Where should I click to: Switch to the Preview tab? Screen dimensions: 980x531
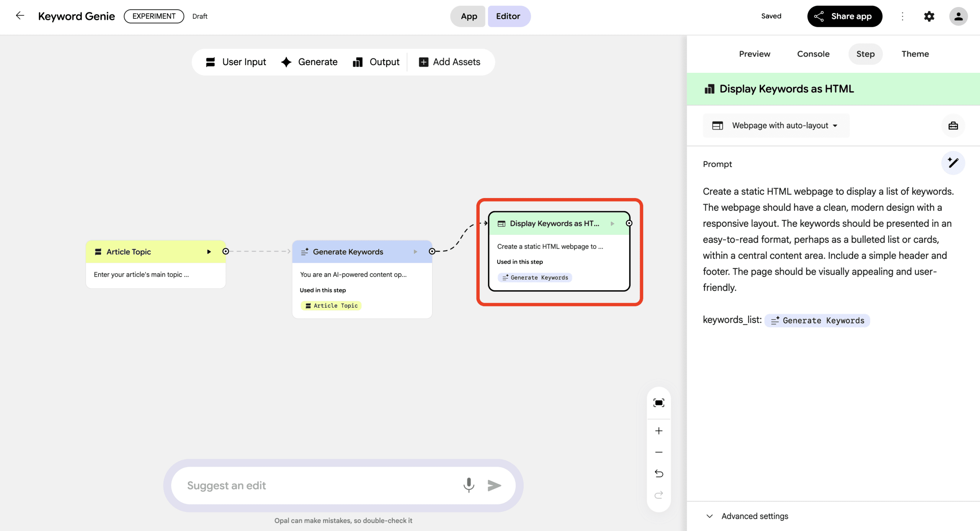755,54
